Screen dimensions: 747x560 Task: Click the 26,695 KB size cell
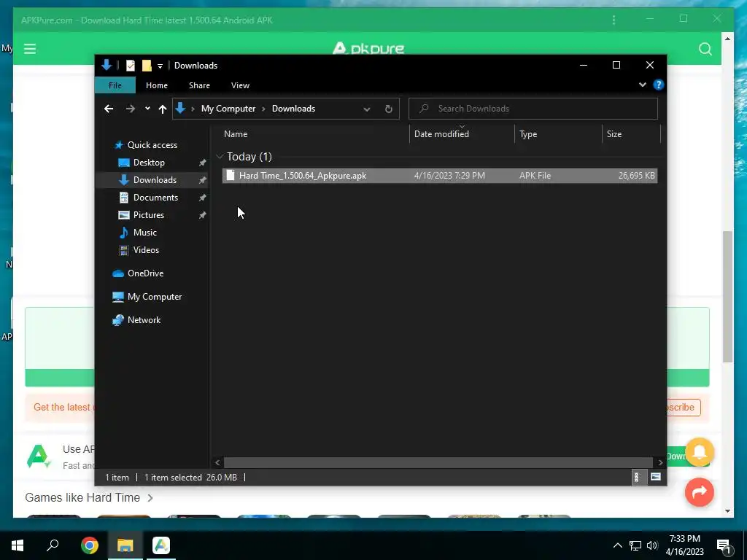pos(636,176)
